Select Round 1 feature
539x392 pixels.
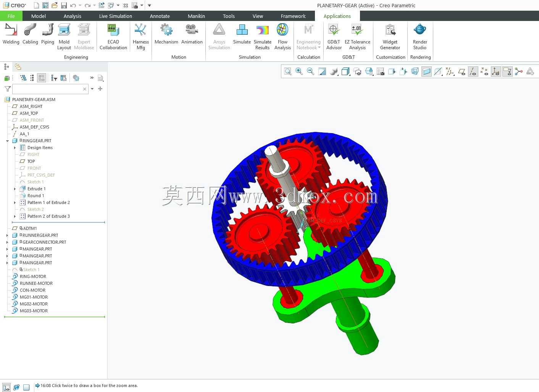[36, 196]
